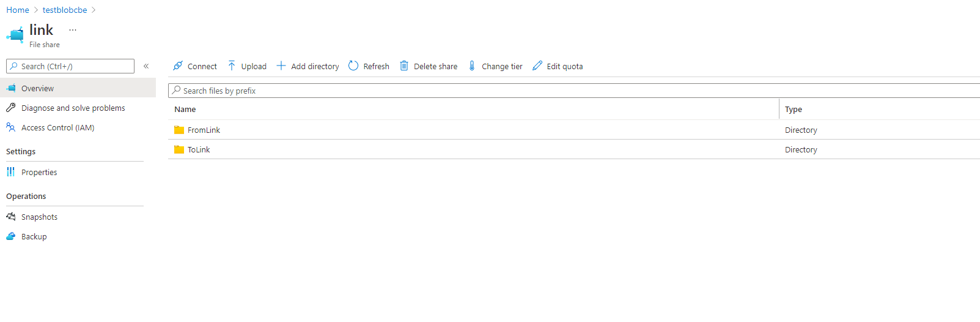Open the FromLink folder icon
980x322 pixels.
[x=179, y=130]
